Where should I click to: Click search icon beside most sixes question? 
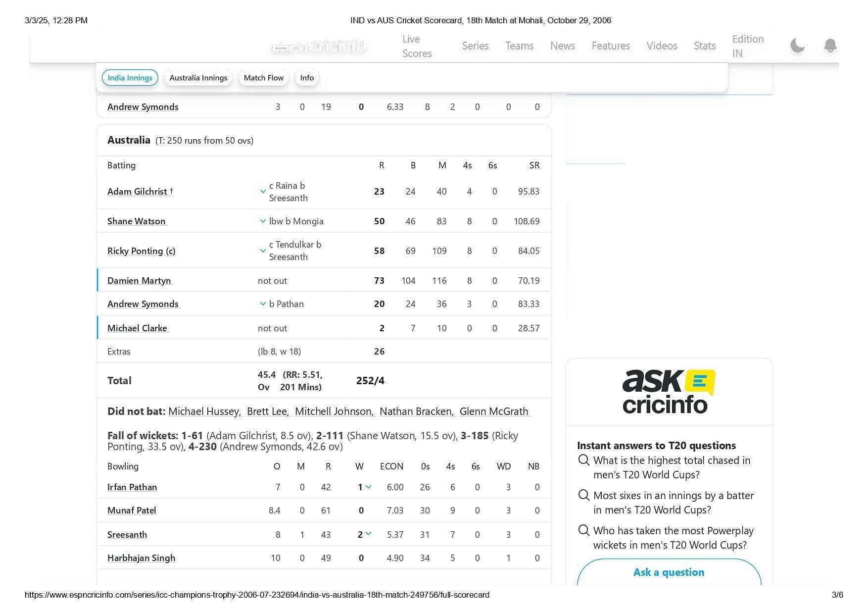tap(584, 495)
